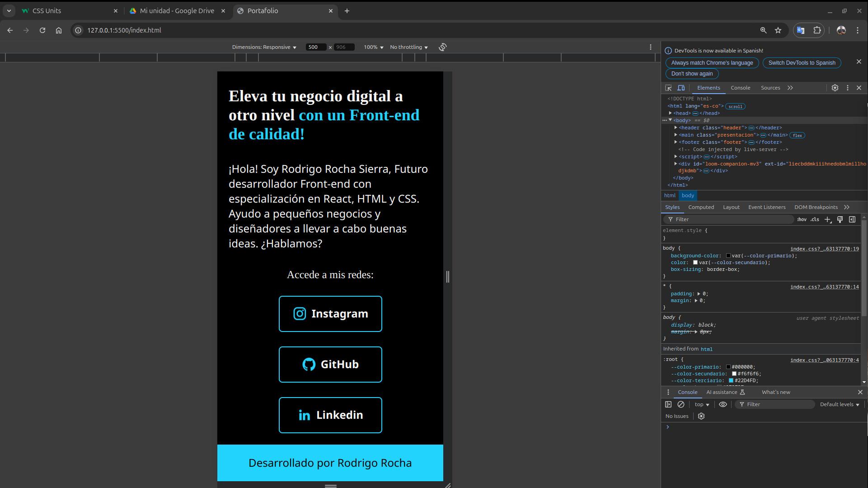Viewport: 868px width, 488px height.
Task: Open the Google Translate extension icon
Action: tap(801, 30)
